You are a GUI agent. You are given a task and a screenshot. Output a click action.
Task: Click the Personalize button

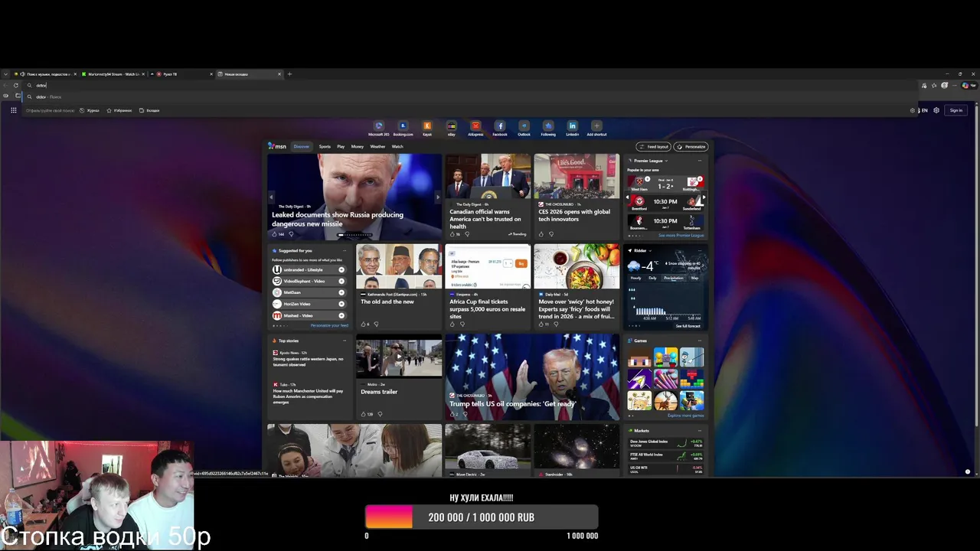[691, 146]
